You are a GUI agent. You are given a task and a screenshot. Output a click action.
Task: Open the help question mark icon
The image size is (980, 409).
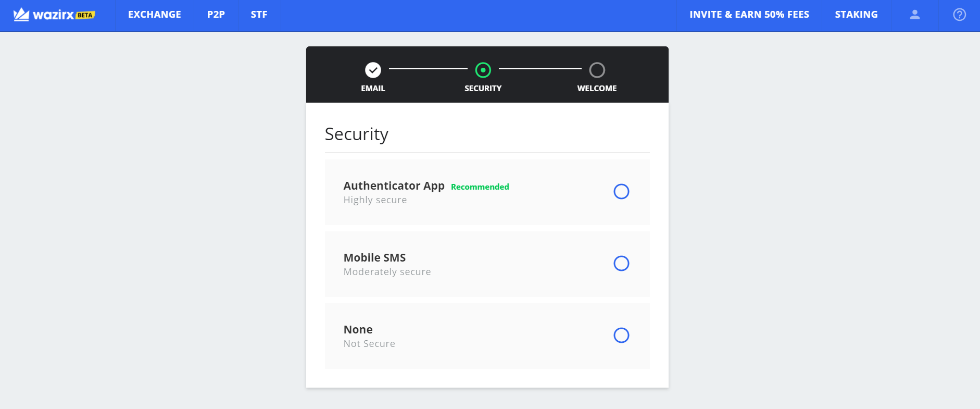(x=959, y=15)
